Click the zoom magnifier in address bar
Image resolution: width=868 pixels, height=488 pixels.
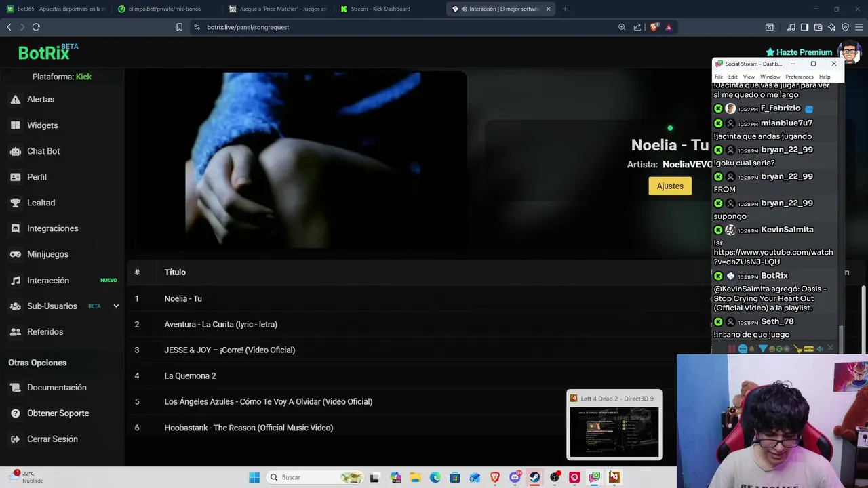click(622, 27)
